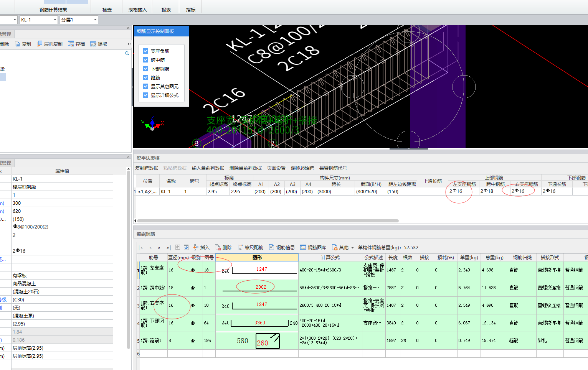Select rebar row 1跨.下部钢筋1

[x=153, y=323]
